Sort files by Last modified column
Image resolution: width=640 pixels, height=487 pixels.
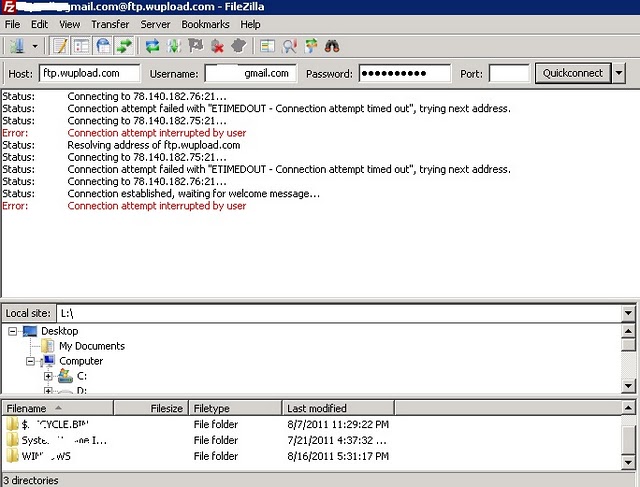[x=316, y=408]
